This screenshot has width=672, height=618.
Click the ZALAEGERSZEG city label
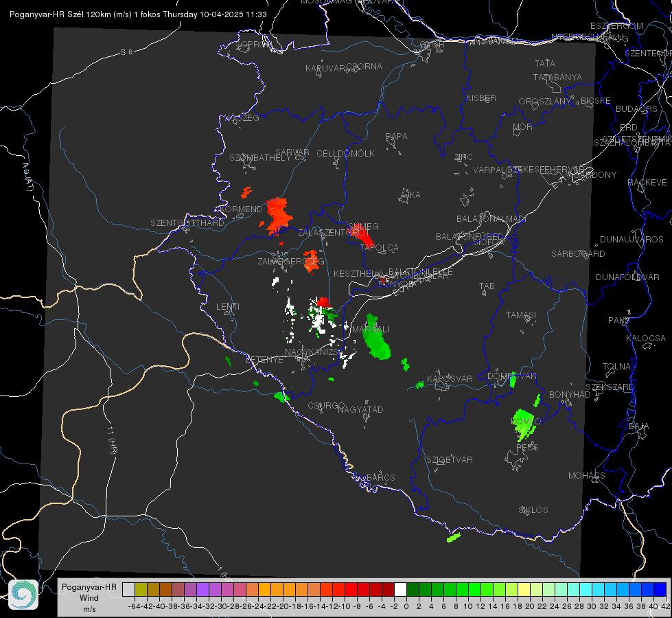[x=291, y=261]
